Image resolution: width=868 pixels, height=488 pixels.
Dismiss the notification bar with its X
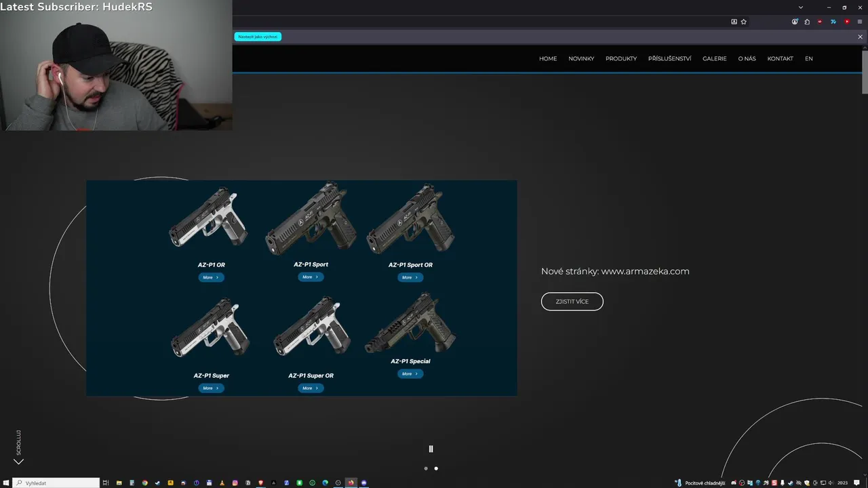click(x=860, y=37)
